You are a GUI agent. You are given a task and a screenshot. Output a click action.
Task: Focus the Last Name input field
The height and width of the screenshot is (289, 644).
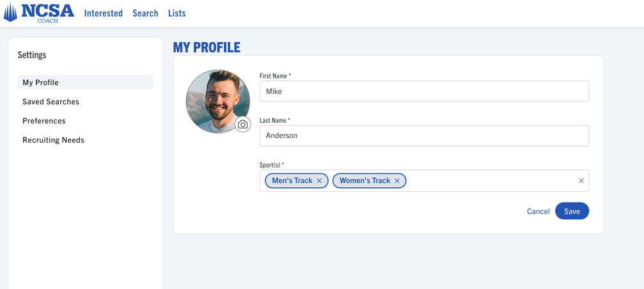point(424,136)
